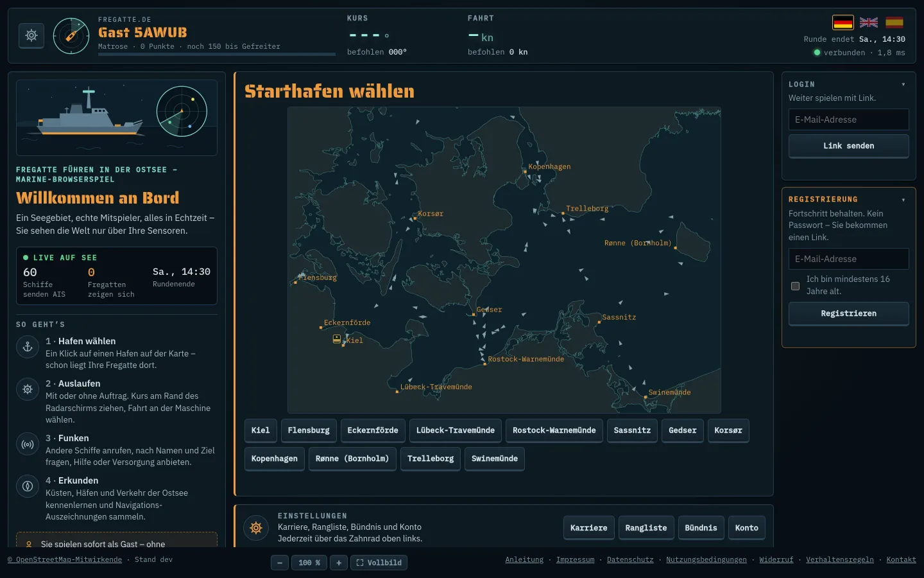Open the Karriere section
The width and height of the screenshot is (924, 578).
coord(589,528)
